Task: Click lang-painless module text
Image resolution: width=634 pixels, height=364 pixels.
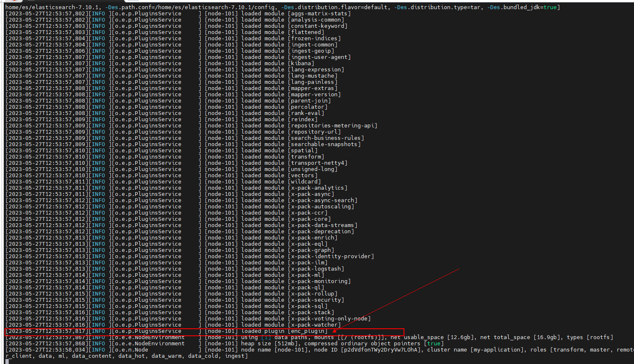Action: click(313, 82)
